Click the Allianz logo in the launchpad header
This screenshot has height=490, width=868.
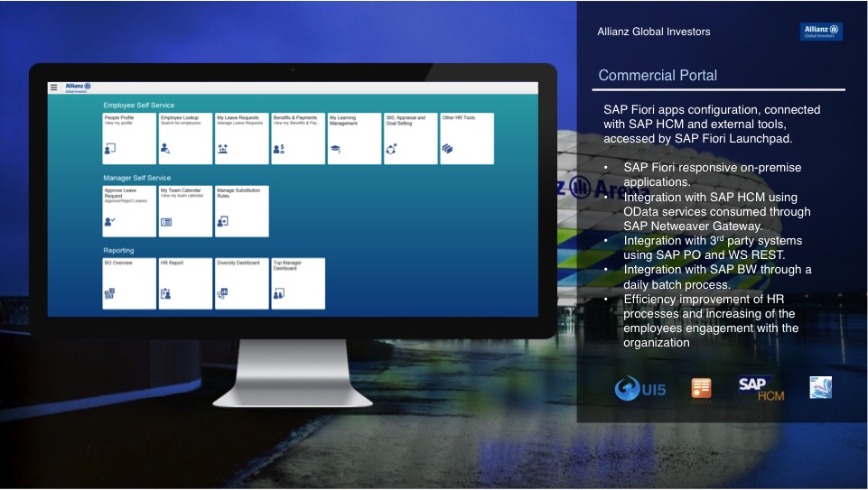[x=78, y=88]
